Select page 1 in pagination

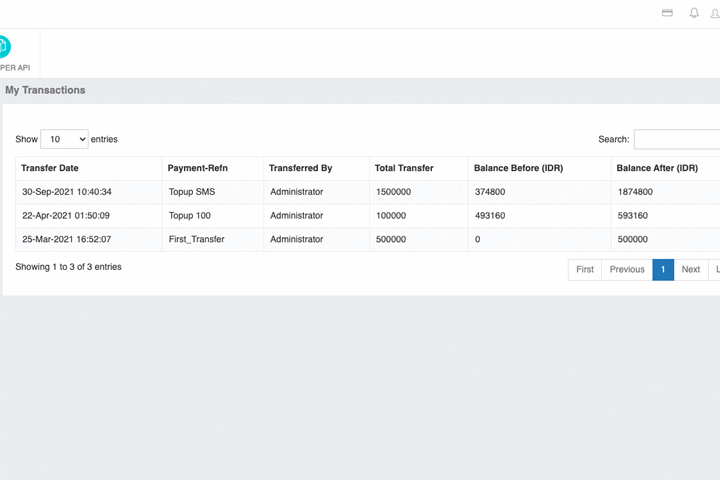point(663,270)
